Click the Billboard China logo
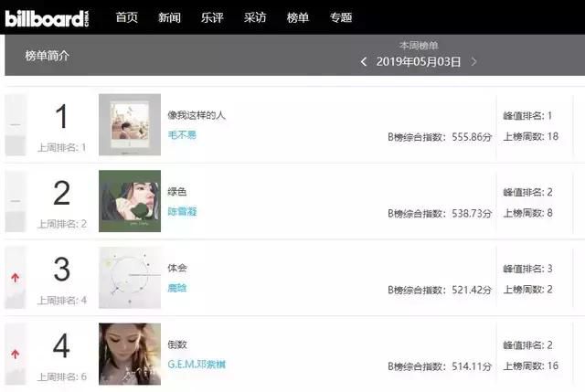The height and width of the screenshot is (392, 585). pyautogui.click(x=47, y=18)
